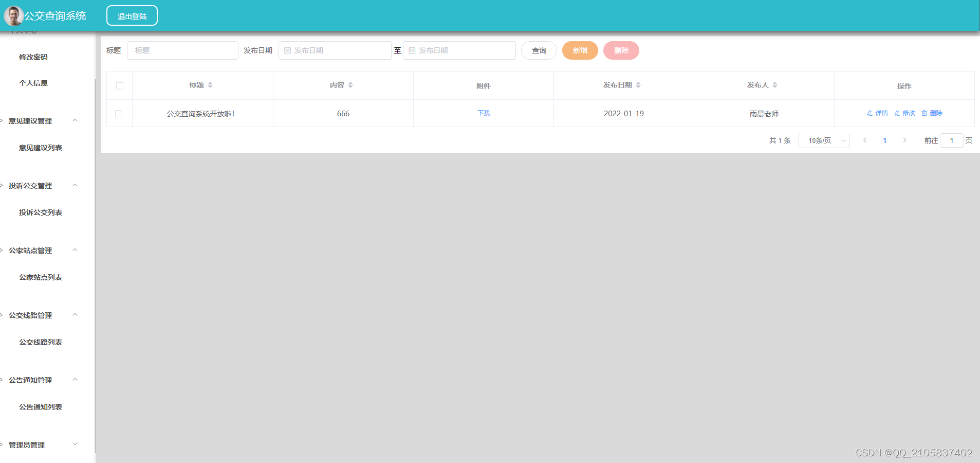Image resolution: width=980 pixels, height=463 pixels.
Task: Open 意见建议列表 in the sidebar
Action: [x=41, y=148]
